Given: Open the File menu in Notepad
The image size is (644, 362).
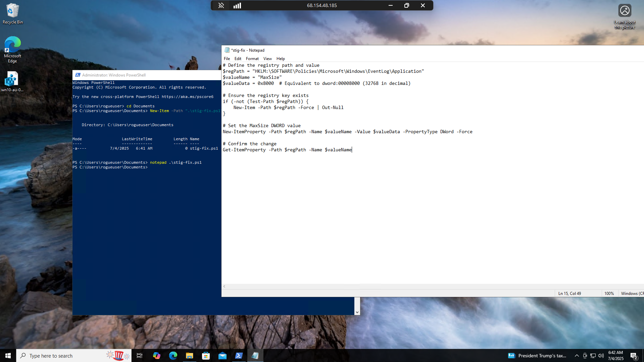Looking at the screenshot, I should pyautogui.click(x=227, y=59).
